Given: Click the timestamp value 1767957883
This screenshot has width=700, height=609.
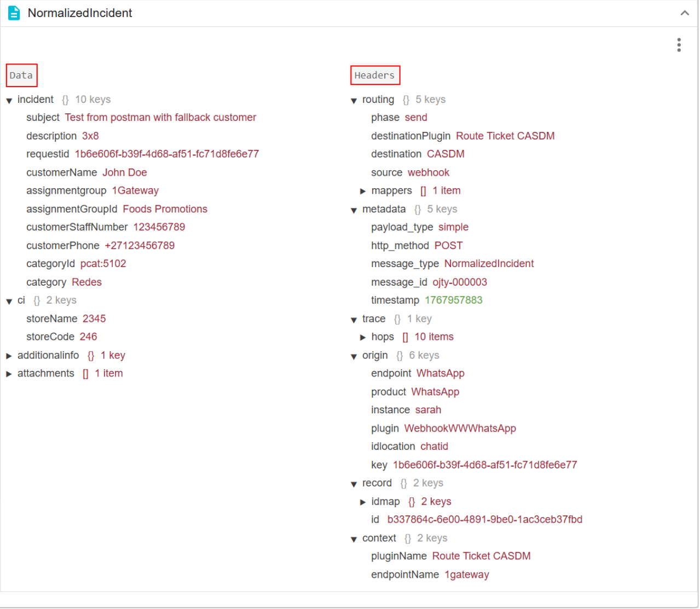Looking at the screenshot, I should (x=453, y=300).
